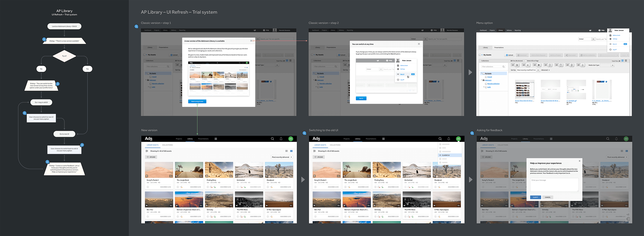Open Dashboard menu in Menu option screen
Screen dimensions: 644x236
[x=483, y=30]
